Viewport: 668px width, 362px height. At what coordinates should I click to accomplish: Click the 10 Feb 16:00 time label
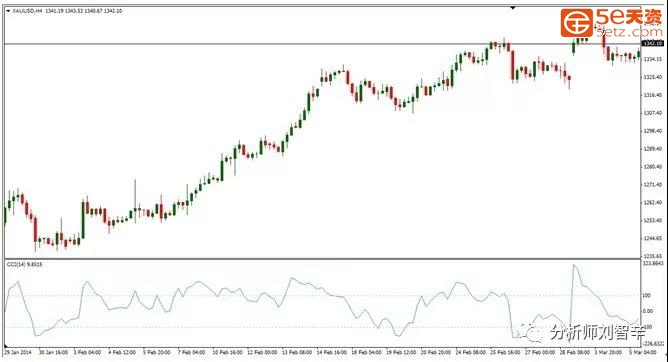pos(227,353)
